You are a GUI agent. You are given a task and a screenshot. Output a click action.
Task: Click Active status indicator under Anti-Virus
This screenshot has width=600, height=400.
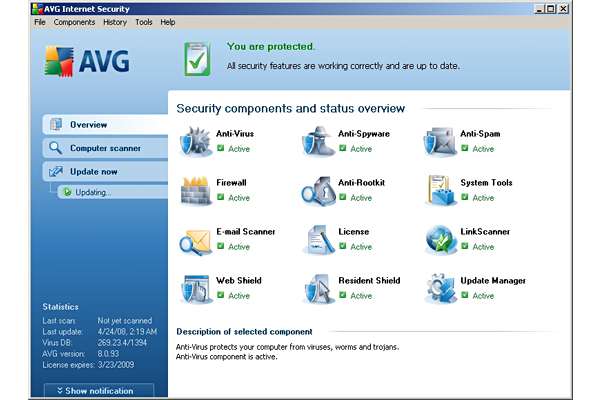[x=233, y=149]
